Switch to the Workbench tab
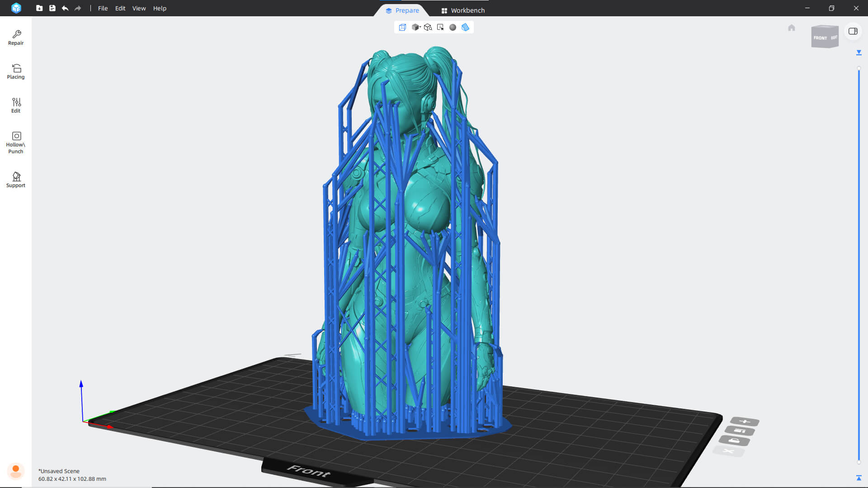The width and height of the screenshot is (868, 488). (x=463, y=10)
